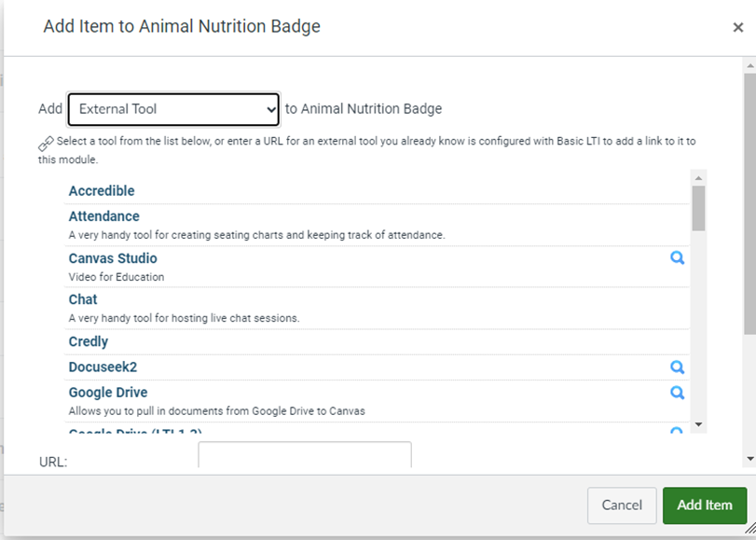Choose the Google Drive tool
Viewport: 756px width, 540px height.
(x=108, y=393)
